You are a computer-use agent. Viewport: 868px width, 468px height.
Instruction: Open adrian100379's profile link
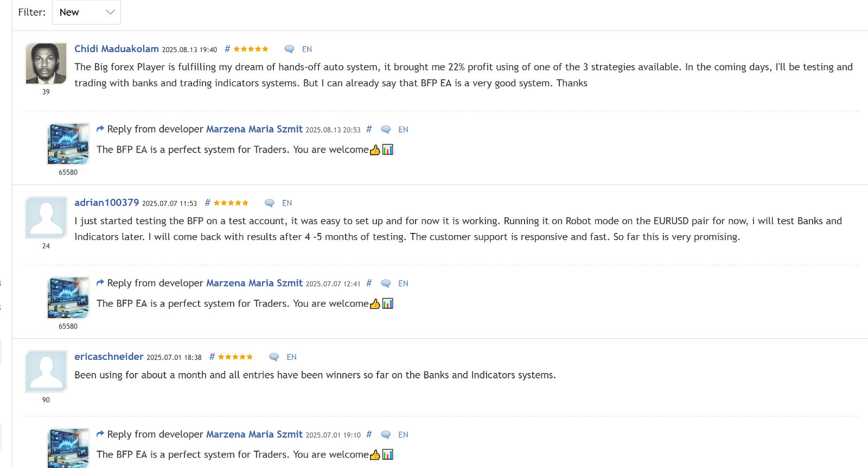click(x=107, y=203)
